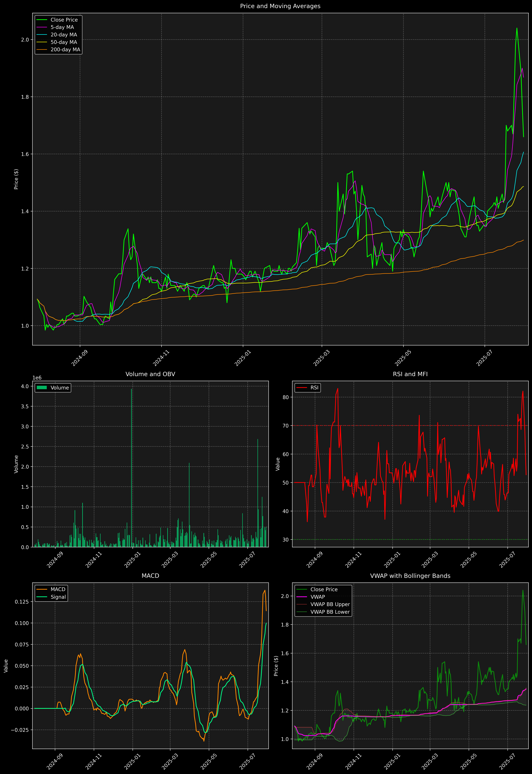Click the 1e6 exponent label above volume axis
The width and height of the screenshot is (532, 774).
coord(37,378)
